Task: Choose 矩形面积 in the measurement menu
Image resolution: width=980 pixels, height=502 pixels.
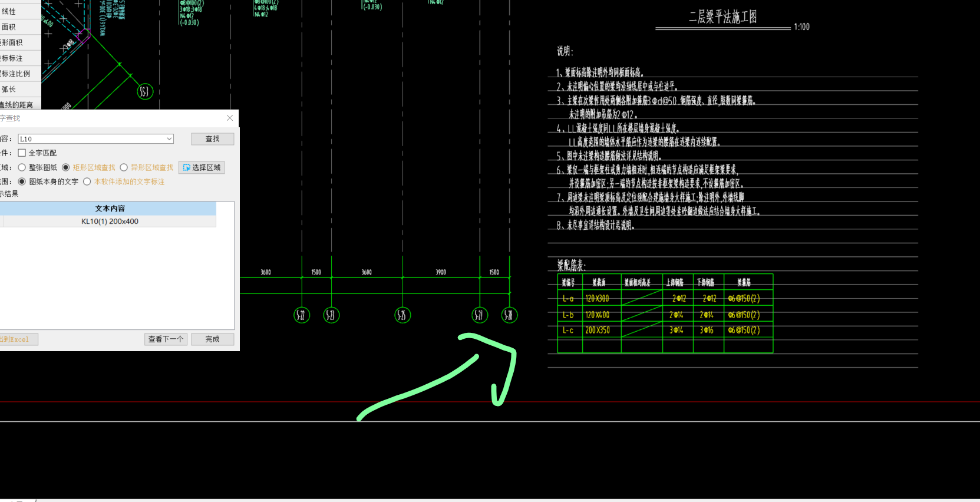Action: point(21,42)
